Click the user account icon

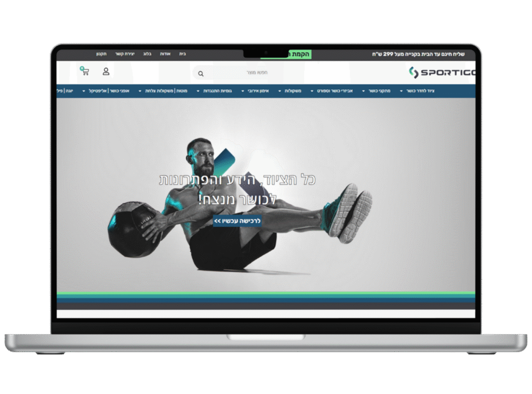point(106,72)
